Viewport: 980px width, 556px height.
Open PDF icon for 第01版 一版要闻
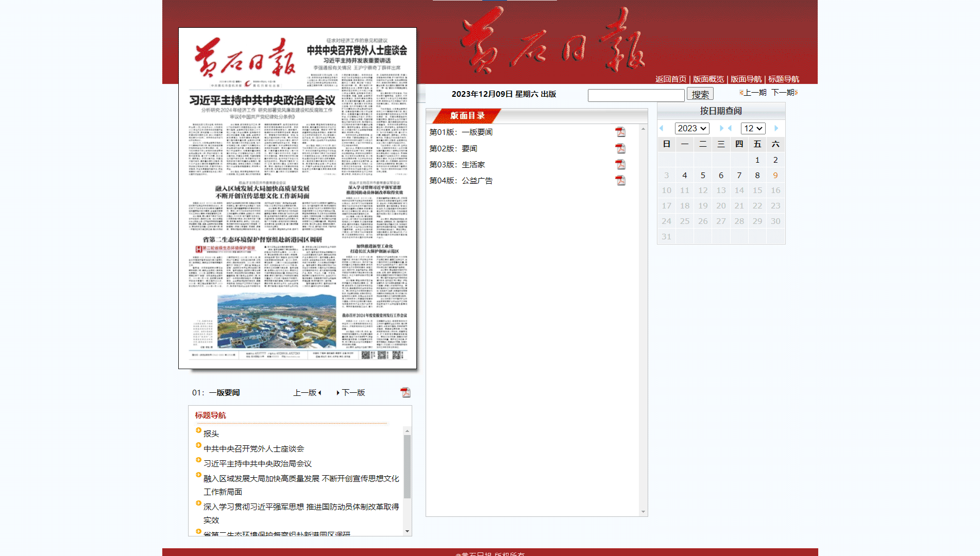point(620,132)
